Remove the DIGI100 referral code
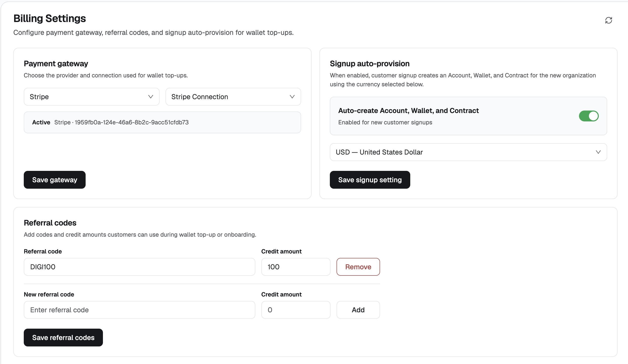Screen dimensions: 628x364 click(x=358, y=267)
